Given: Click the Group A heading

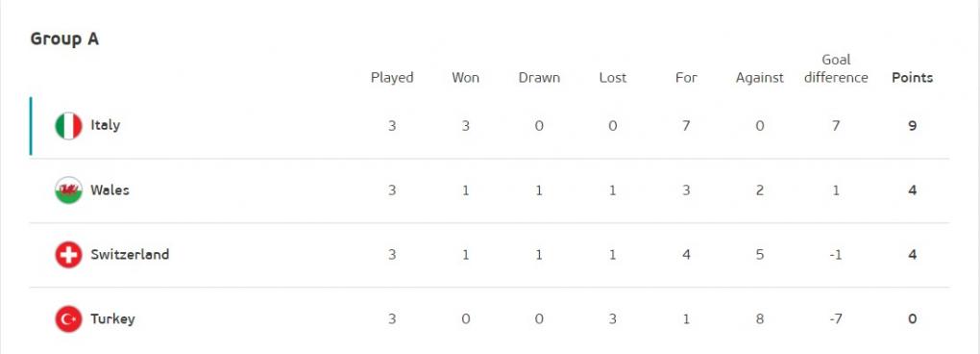Looking at the screenshot, I should [64, 38].
